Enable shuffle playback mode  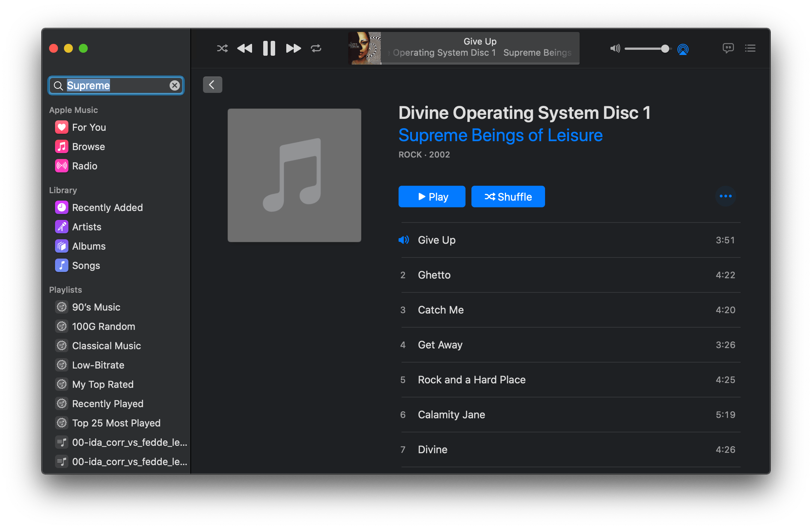222,48
